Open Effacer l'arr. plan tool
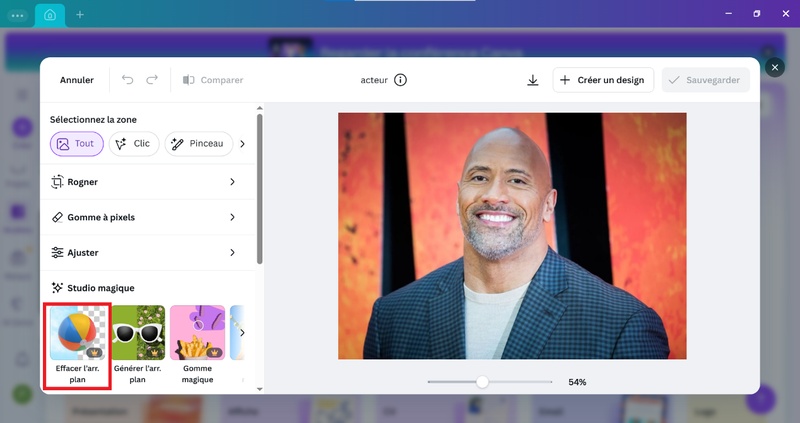Image resolution: width=800 pixels, height=423 pixels. 78,345
